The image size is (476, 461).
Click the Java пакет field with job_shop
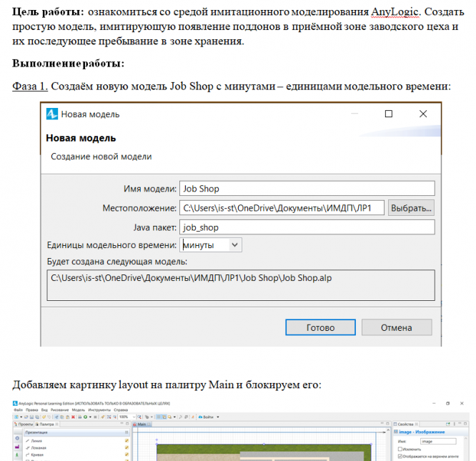pyautogui.click(x=307, y=227)
